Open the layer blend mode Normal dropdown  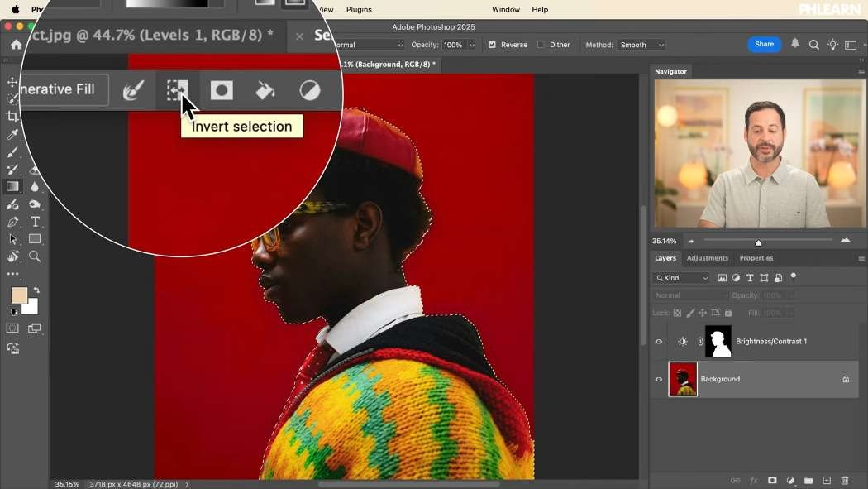[x=689, y=295]
